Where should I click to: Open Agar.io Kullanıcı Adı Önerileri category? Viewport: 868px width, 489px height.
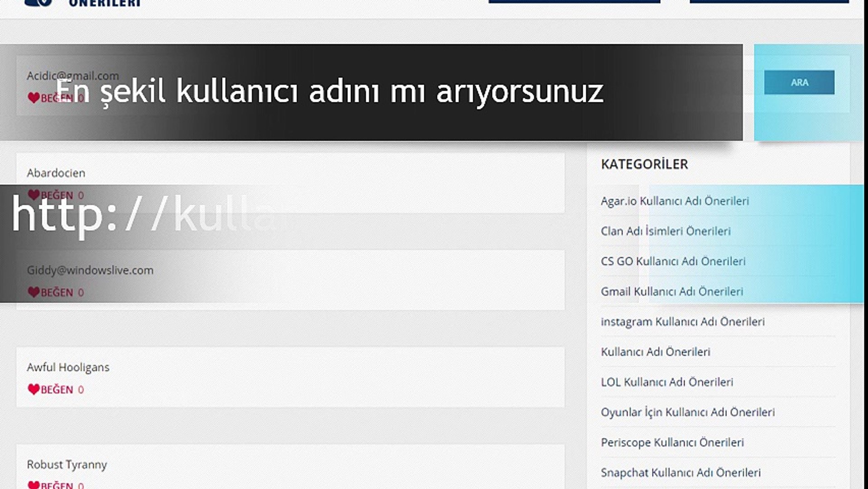[675, 201]
